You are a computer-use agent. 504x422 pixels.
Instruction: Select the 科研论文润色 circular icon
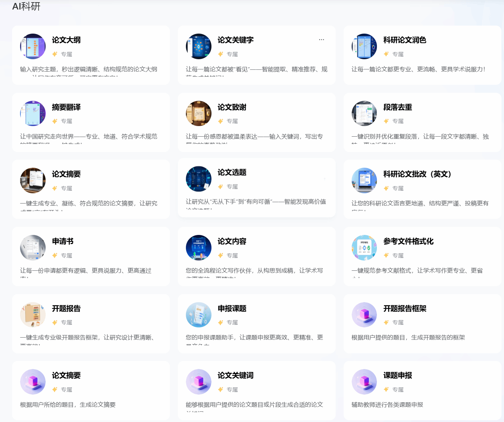tap(364, 46)
